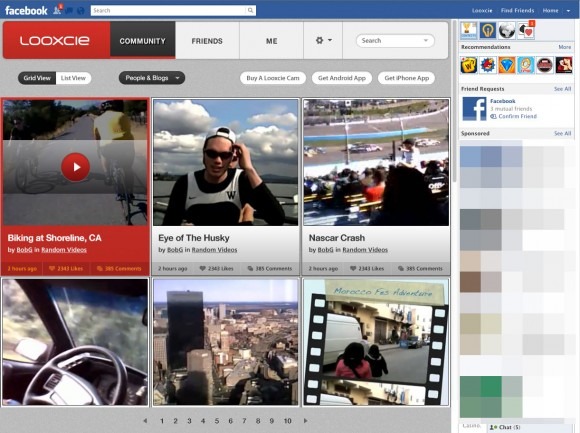The image size is (580, 433).
Task: Open the Nascar Crash thumbnail
Action: [376, 162]
